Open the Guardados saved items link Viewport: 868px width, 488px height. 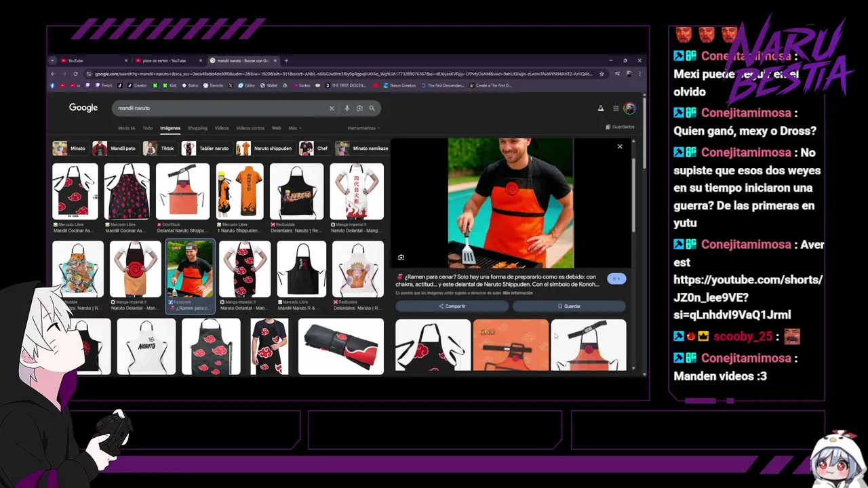(x=620, y=127)
